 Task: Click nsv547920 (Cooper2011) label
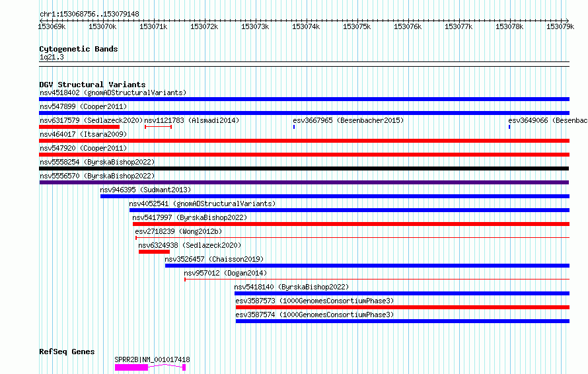pos(83,148)
